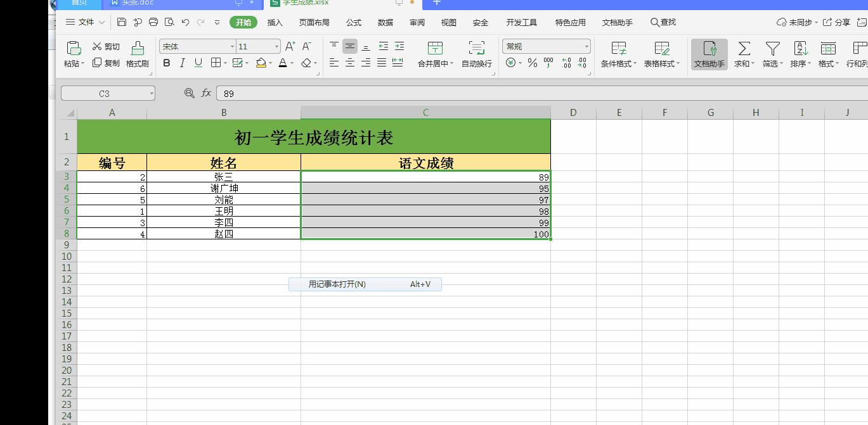Toggle underline formatting

[198, 63]
